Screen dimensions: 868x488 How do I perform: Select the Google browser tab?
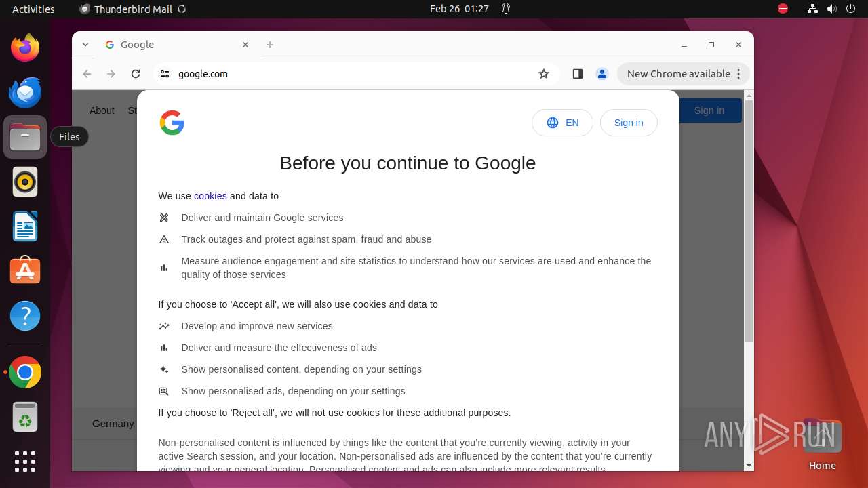coord(176,45)
